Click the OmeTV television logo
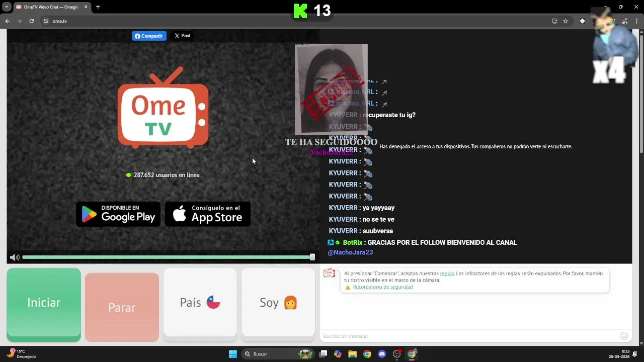 (x=163, y=108)
